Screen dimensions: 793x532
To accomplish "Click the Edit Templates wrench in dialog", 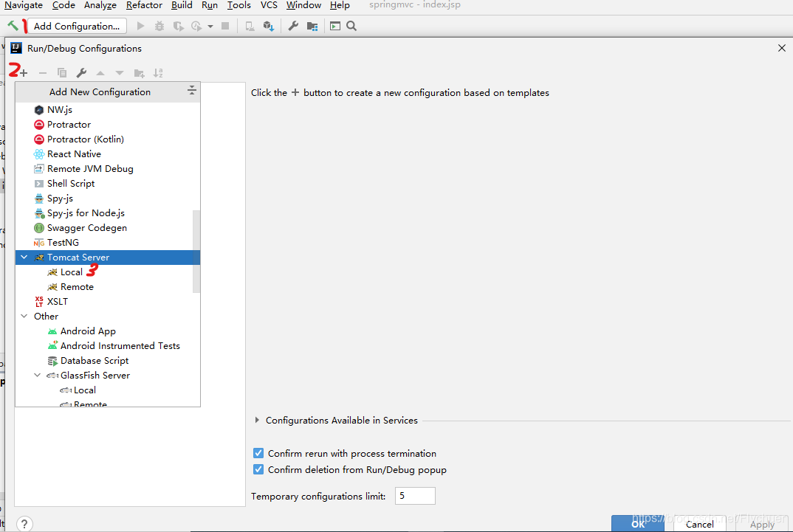I will pos(81,73).
